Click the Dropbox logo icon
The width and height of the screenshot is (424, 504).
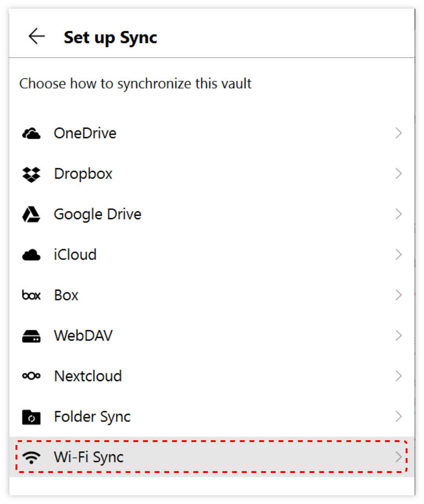point(31,175)
